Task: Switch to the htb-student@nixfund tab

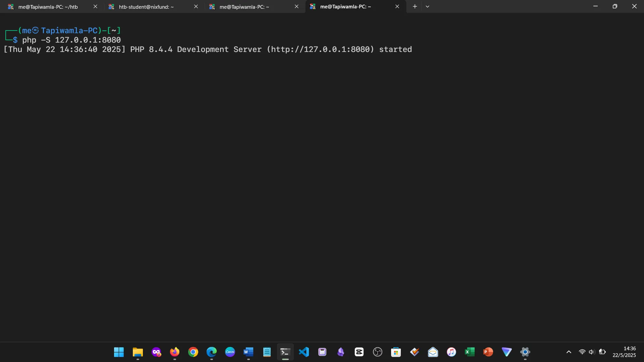Action: [146, 6]
